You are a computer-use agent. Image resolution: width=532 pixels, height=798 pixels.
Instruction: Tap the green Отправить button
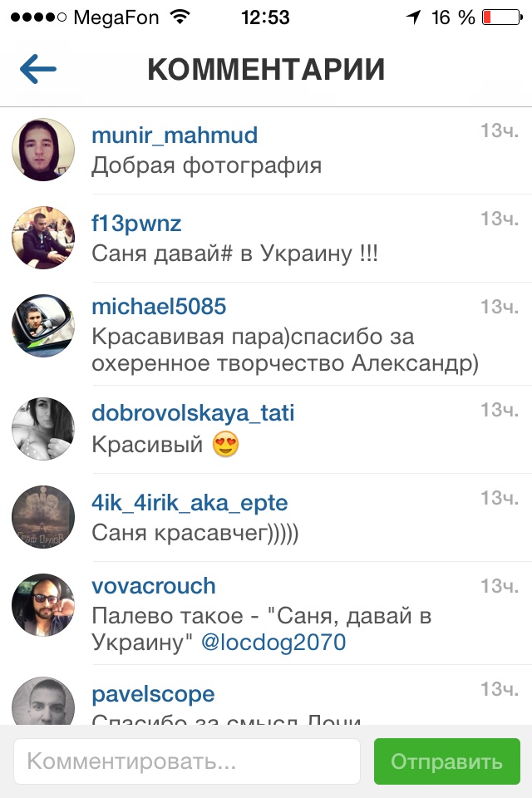[x=447, y=761]
